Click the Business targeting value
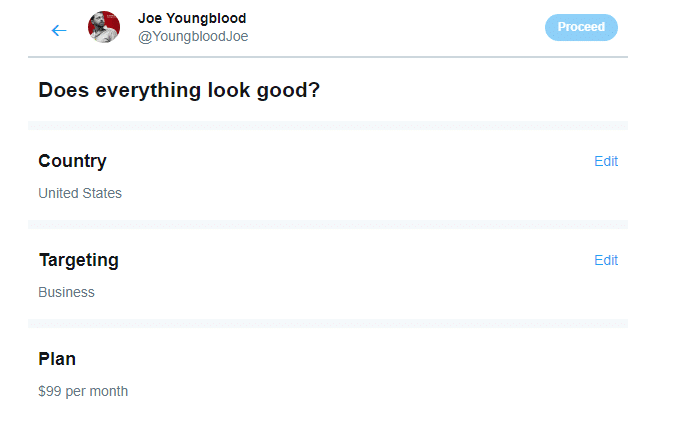Image resolution: width=676 pixels, height=424 pixels. pos(66,292)
